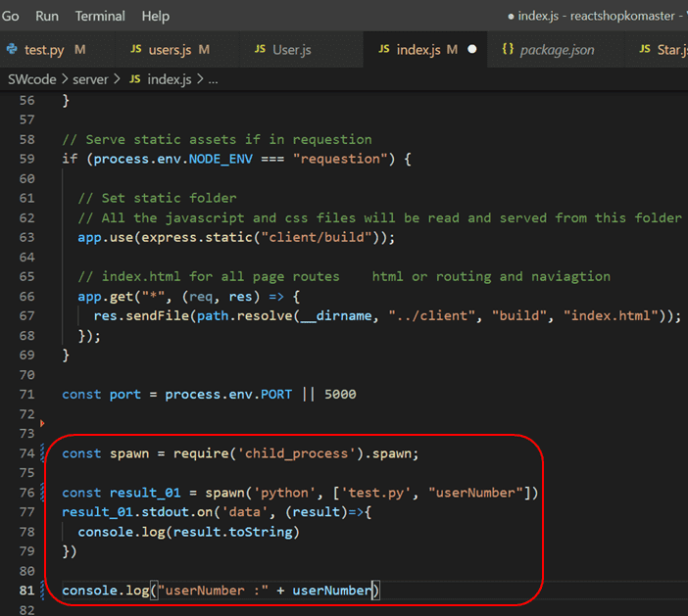Screen dimensions: 688x616
Task: Switch to the users.js tab
Action: click(171, 49)
